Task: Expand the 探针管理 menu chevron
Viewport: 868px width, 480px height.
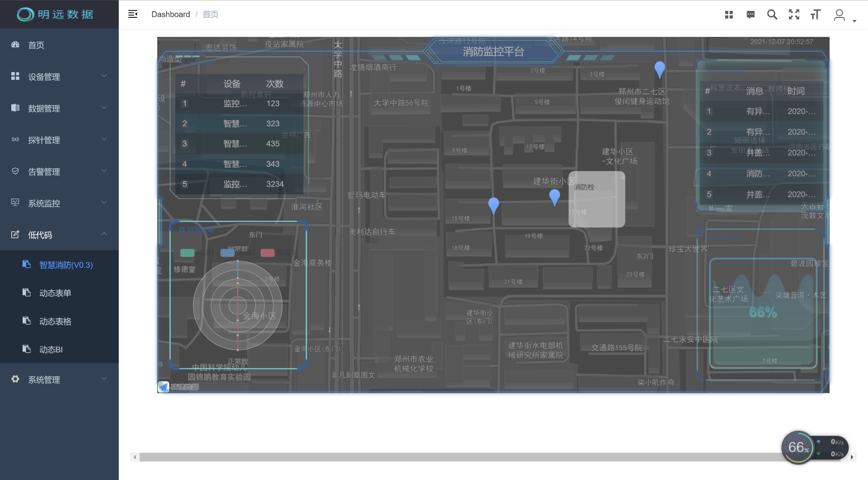Action: pyautogui.click(x=104, y=140)
